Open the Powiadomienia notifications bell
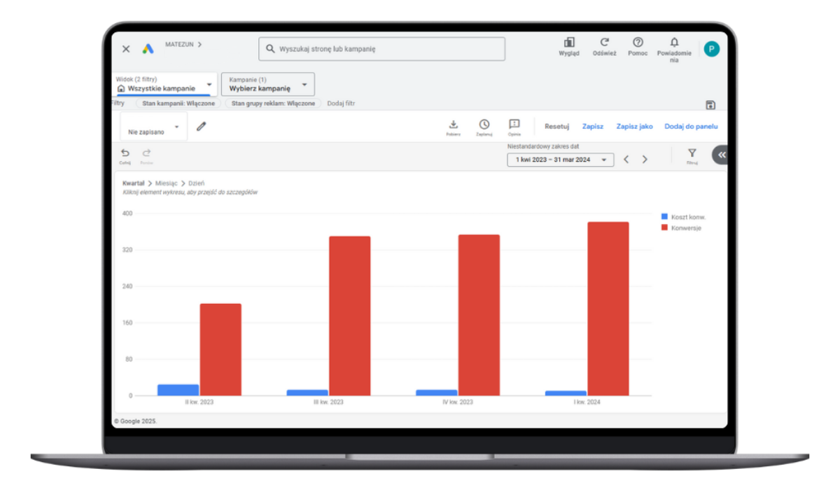 pyautogui.click(x=674, y=43)
